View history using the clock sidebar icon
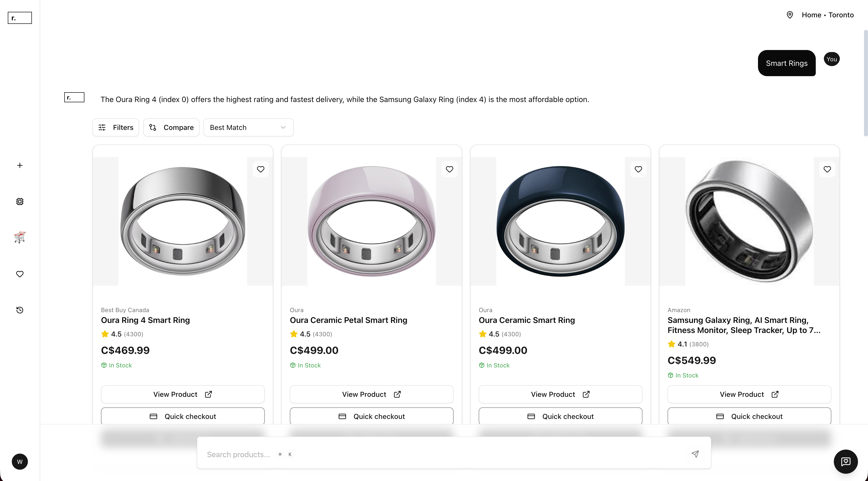The height and width of the screenshot is (481, 868). click(x=20, y=310)
